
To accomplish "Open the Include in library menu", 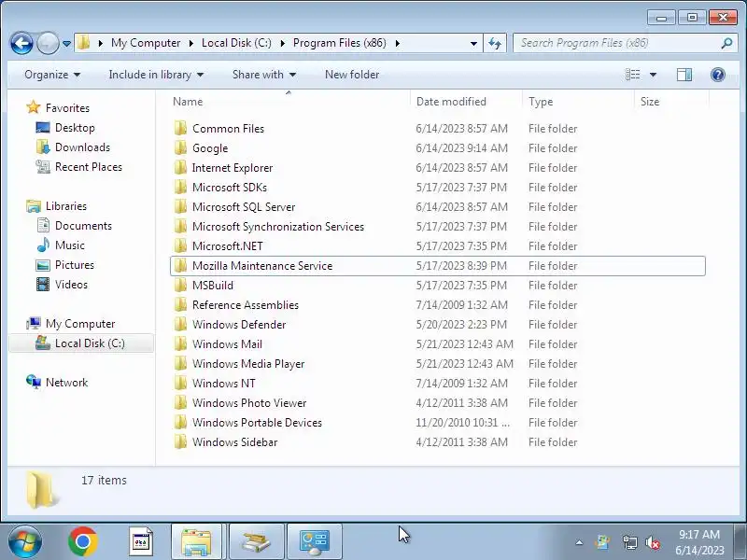I will (x=156, y=75).
